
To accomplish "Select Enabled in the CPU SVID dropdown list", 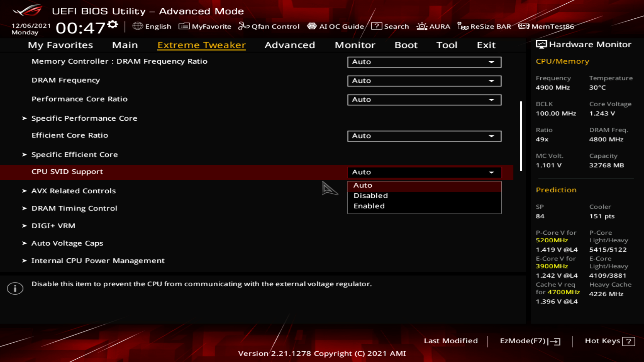I will pos(369,206).
